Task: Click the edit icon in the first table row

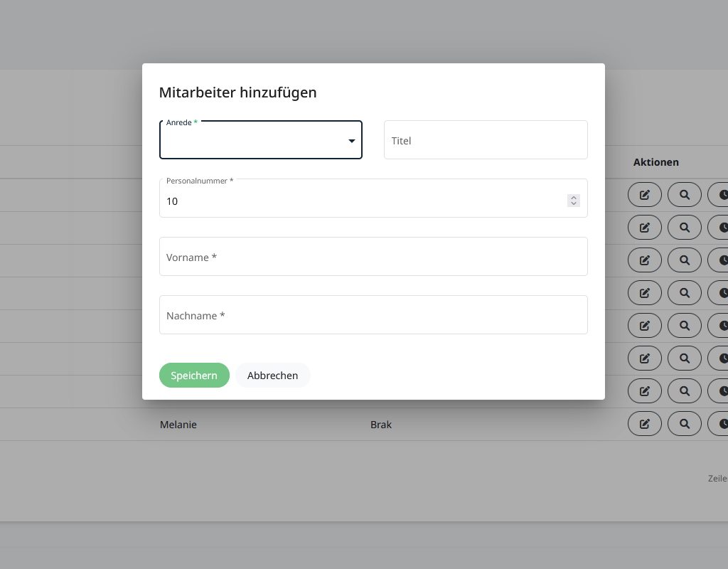Action: tap(644, 195)
